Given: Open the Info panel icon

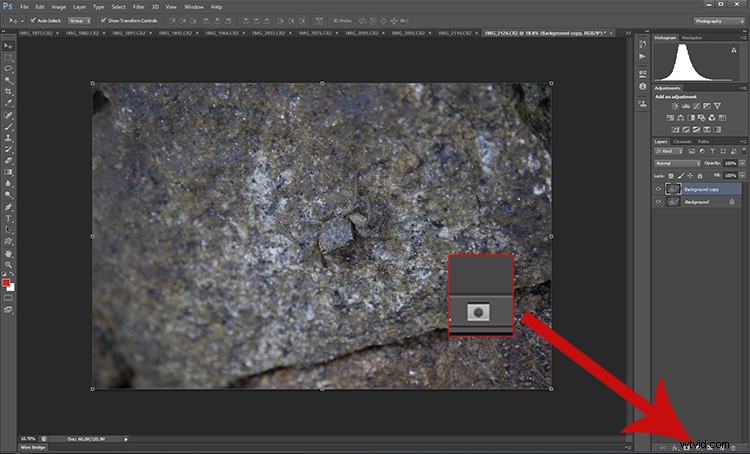Looking at the screenshot, I should [x=642, y=86].
